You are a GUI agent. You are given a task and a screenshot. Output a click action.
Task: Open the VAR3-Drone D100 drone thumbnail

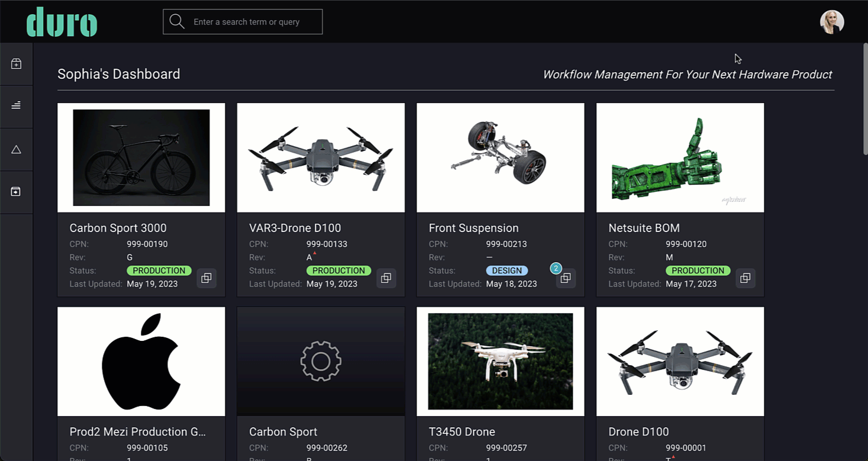click(321, 158)
